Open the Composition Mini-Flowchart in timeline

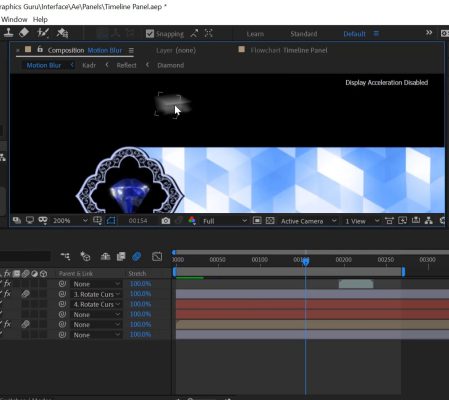click(x=65, y=256)
